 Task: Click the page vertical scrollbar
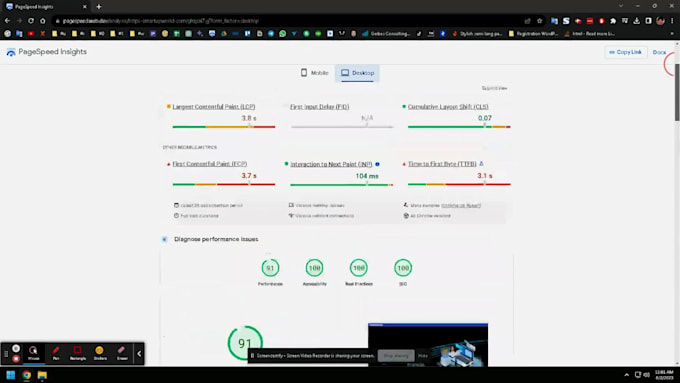(x=677, y=93)
